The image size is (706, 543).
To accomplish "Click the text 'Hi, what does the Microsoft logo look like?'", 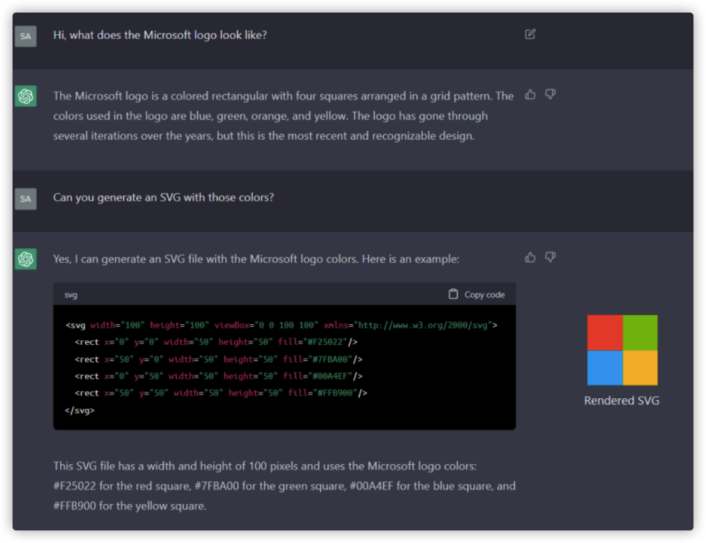I will tap(160, 35).
